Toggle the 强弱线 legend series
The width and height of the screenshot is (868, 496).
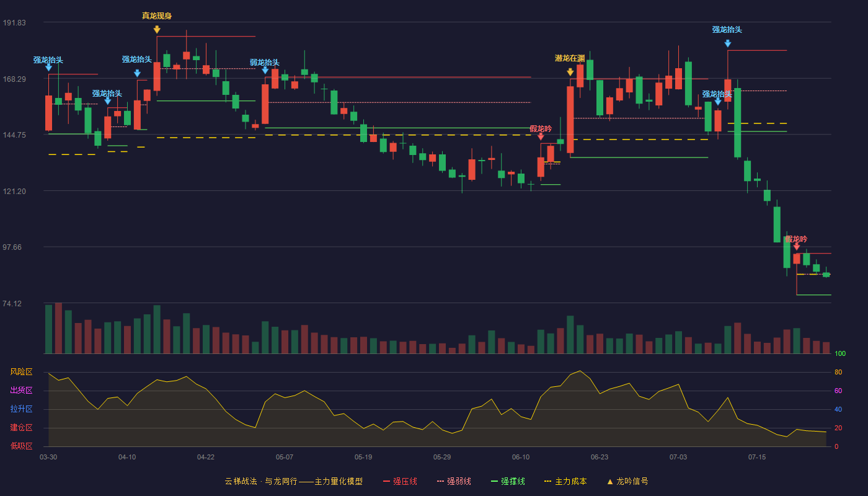454,481
